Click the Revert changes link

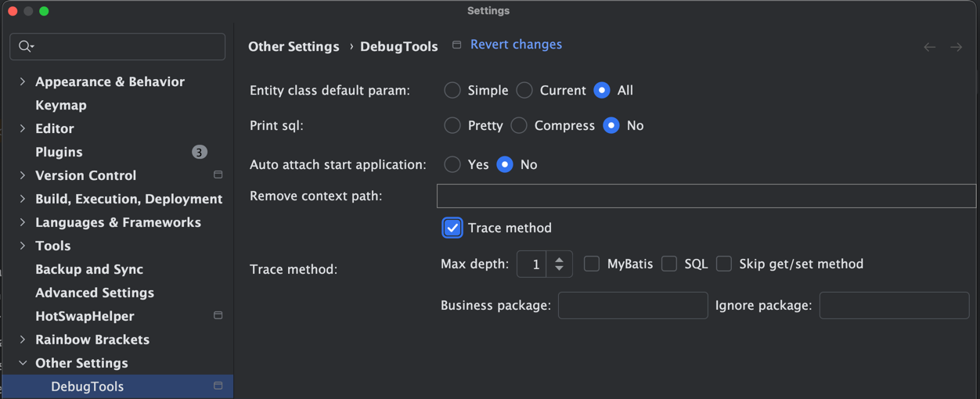516,45
